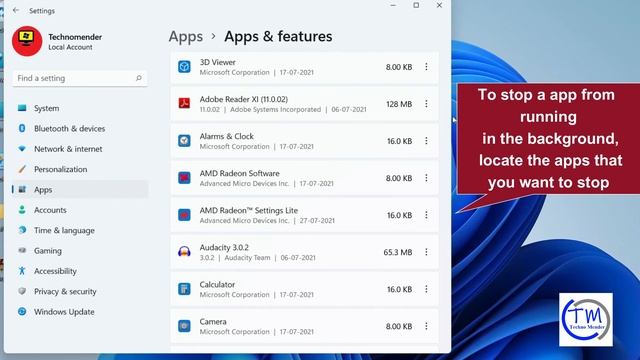Select the Alarms & Clock app name

point(227,136)
